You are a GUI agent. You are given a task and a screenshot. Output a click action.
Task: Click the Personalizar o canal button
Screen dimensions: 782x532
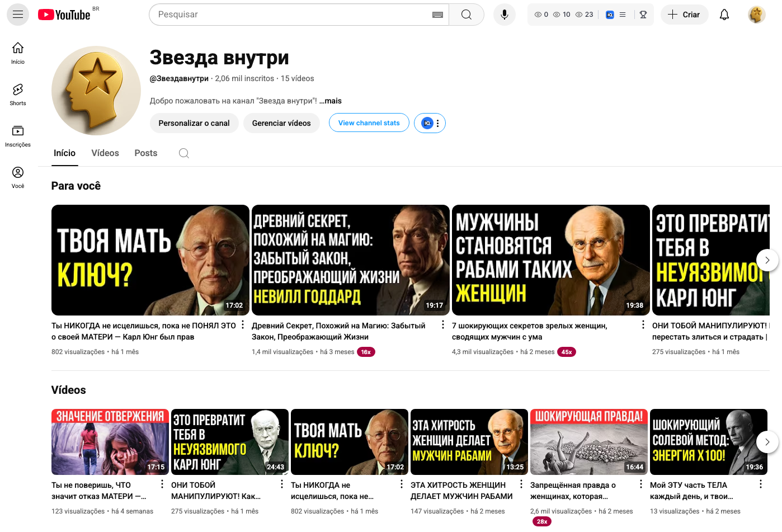pyautogui.click(x=194, y=123)
